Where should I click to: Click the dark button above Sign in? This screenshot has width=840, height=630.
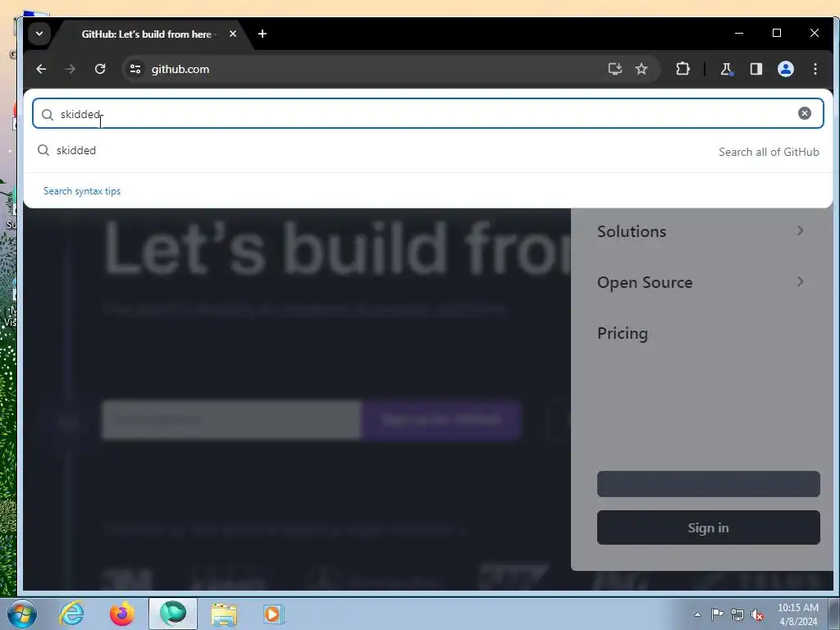click(x=708, y=484)
